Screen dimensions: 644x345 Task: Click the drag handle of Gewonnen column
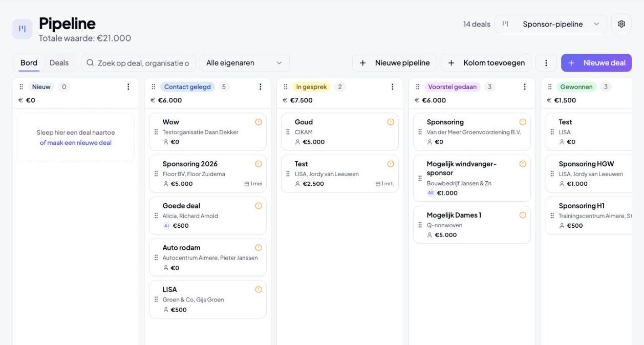[x=550, y=87]
